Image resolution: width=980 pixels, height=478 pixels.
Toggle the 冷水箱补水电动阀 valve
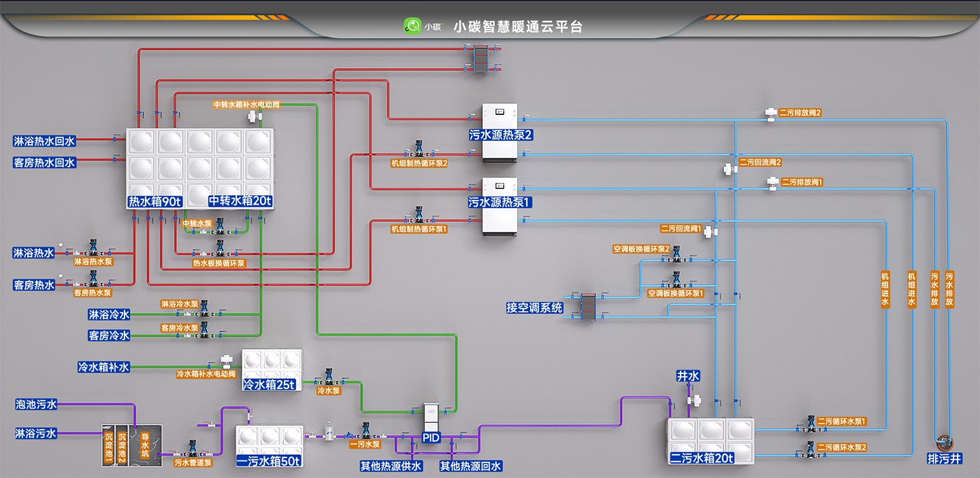tap(226, 361)
